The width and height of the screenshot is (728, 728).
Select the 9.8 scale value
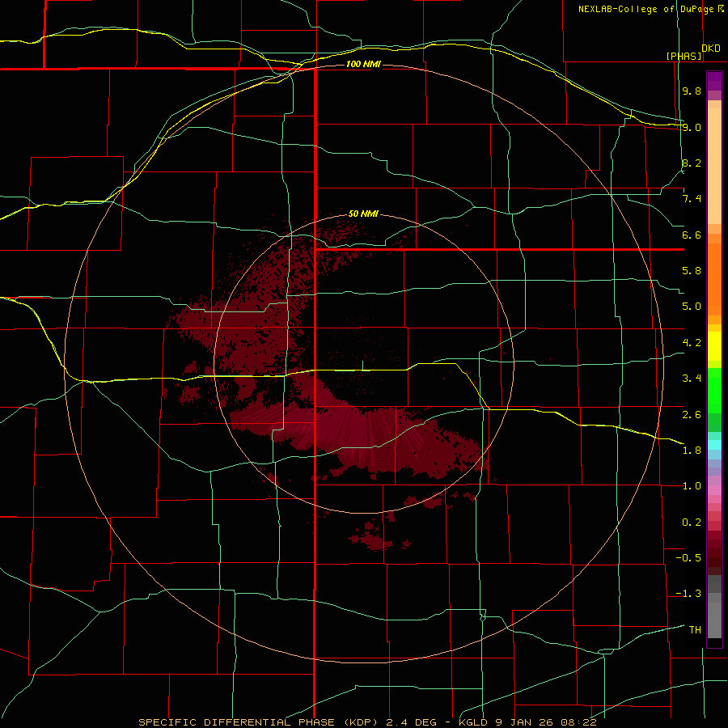tap(692, 91)
